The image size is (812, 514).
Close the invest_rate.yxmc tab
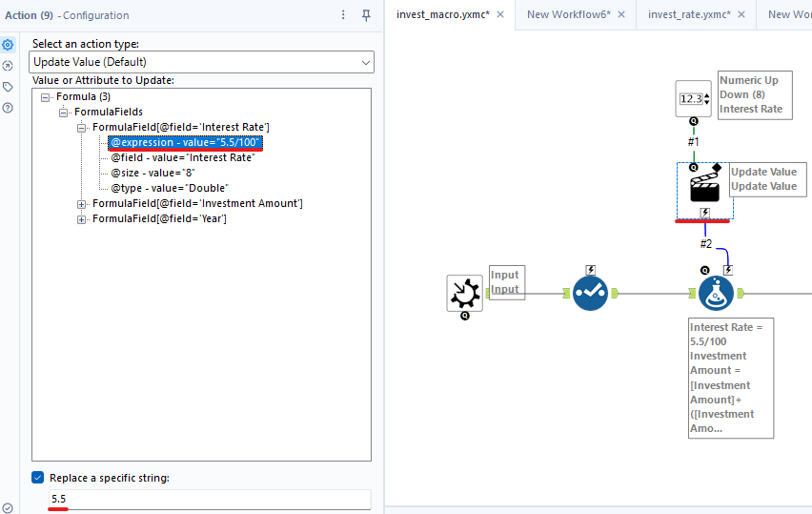[741, 14]
